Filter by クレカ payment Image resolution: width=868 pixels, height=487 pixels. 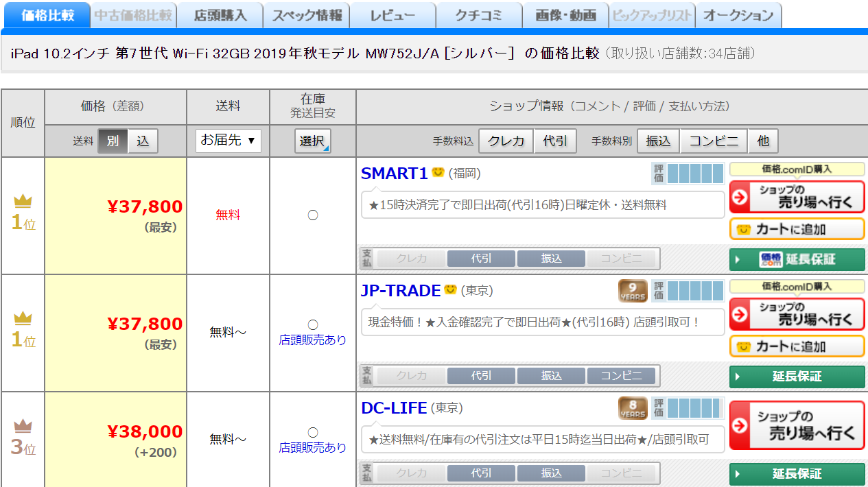506,141
